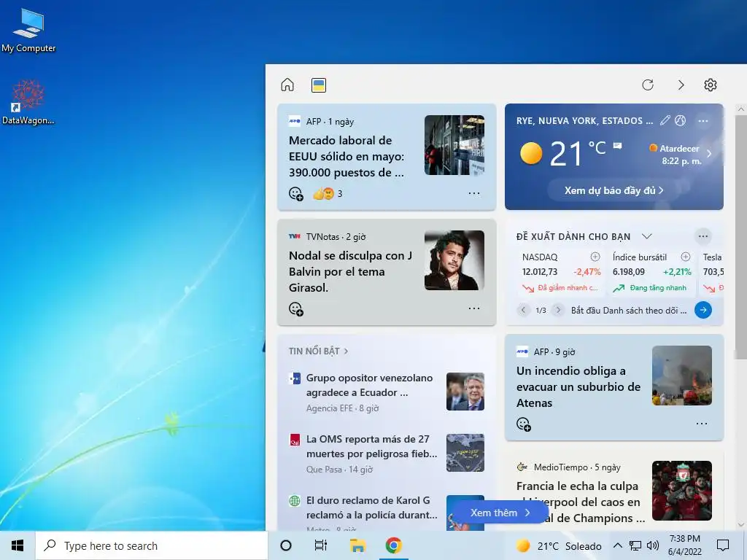This screenshot has width=747, height=560.
Task: Click the Xem thêm button
Action: (500, 513)
